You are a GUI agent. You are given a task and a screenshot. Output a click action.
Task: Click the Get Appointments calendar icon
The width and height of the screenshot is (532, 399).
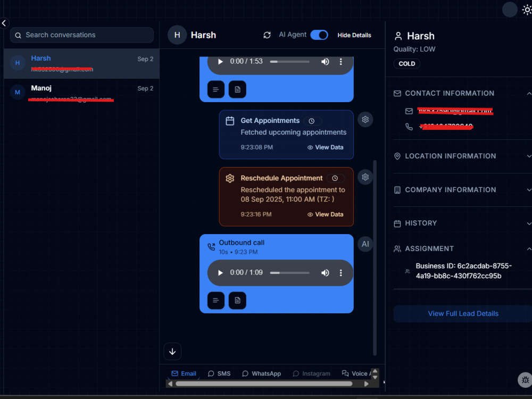click(x=230, y=121)
